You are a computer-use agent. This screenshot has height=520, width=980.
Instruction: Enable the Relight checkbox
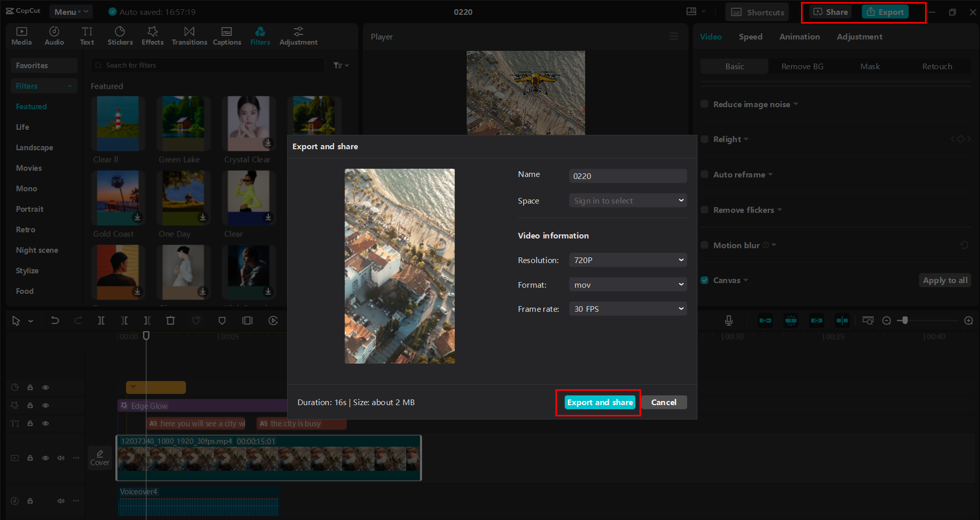pyautogui.click(x=705, y=139)
